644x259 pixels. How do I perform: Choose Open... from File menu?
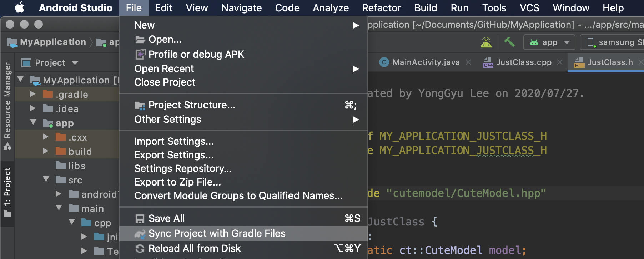(x=243, y=39)
